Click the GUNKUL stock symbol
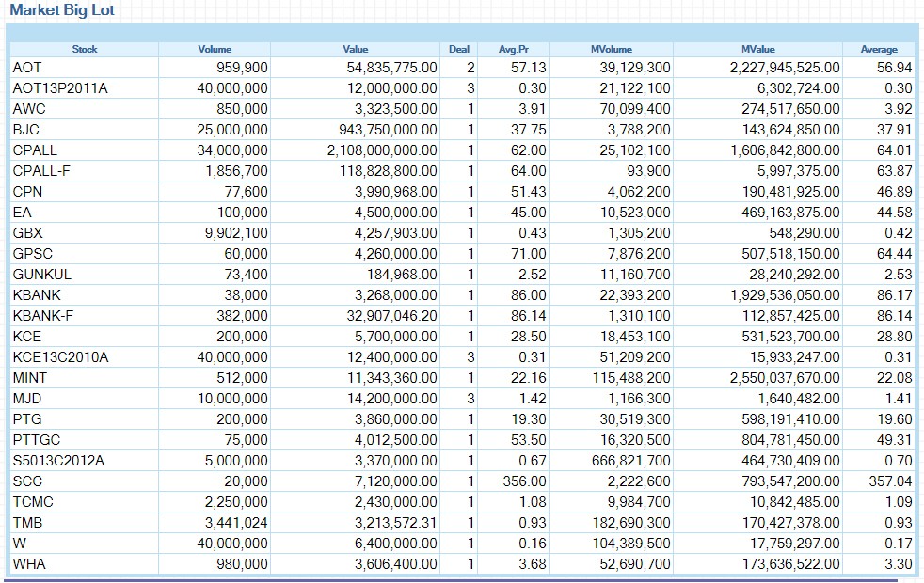Screen dimensions: 924x583 tap(41, 275)
